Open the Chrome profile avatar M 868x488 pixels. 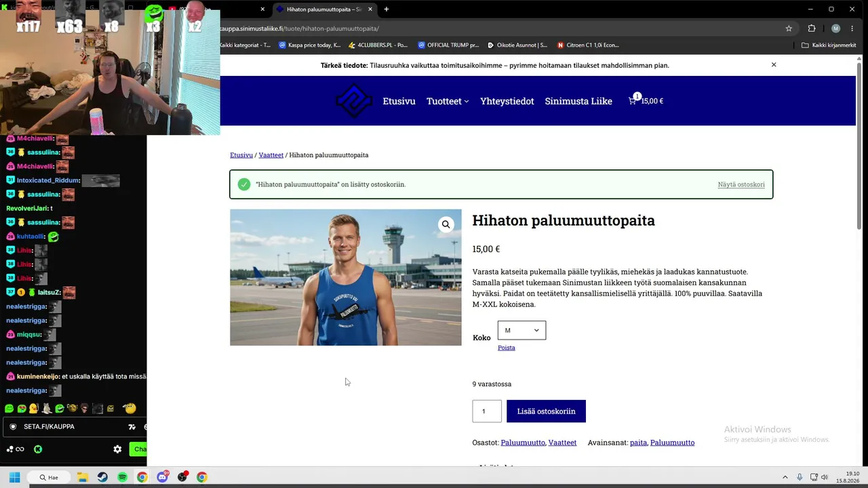click(835, 28)
